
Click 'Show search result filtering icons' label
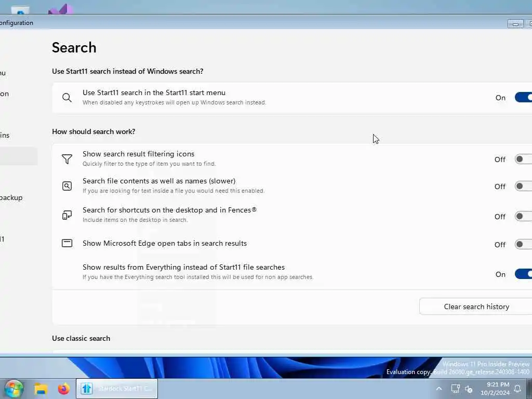click(x=138, y=154)
